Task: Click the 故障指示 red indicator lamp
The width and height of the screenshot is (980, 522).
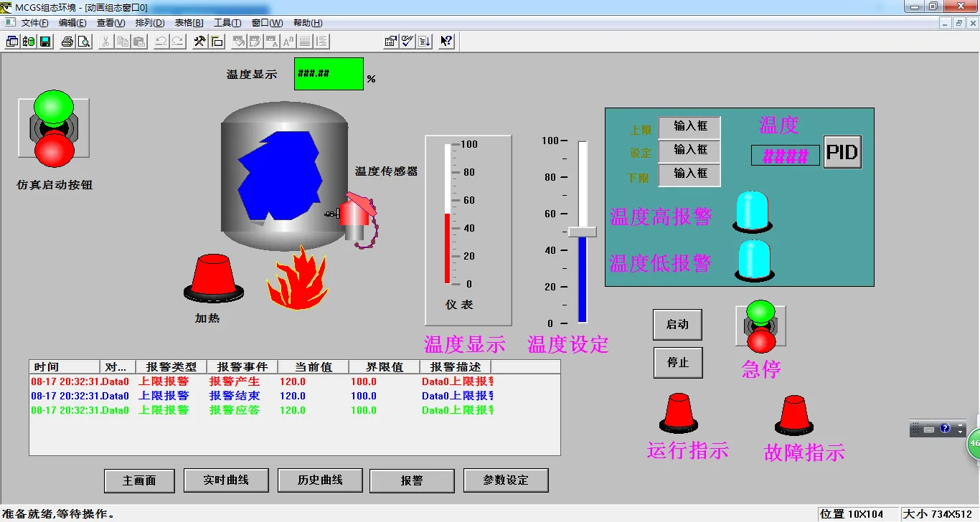Action: click(793, 416)
